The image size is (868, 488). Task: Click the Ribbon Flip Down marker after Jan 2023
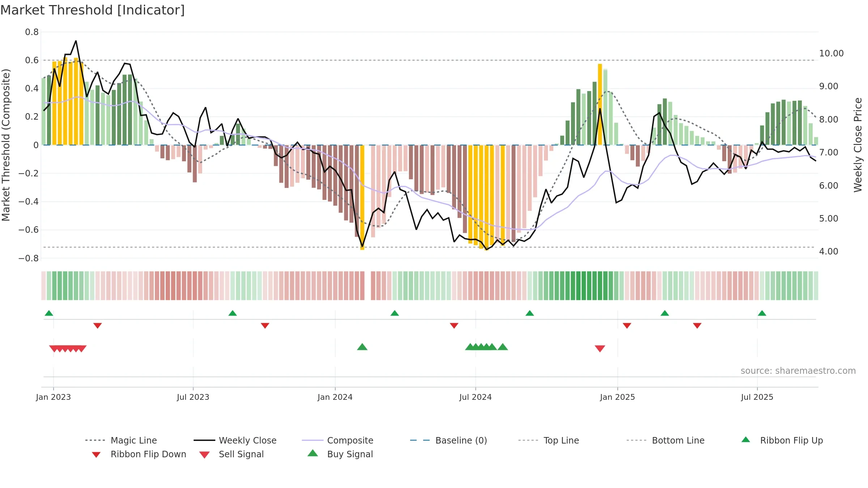(98, 326)
